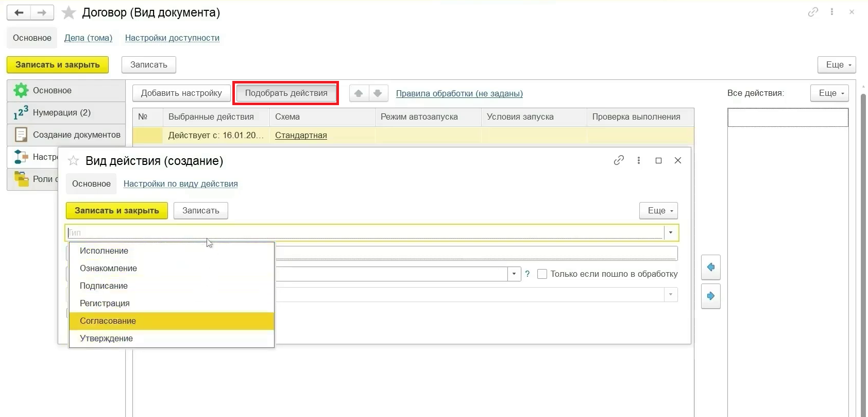Click the blue left arrow transfer button
The height and width of the screenshot is (417, 868).
click(711, 267)
